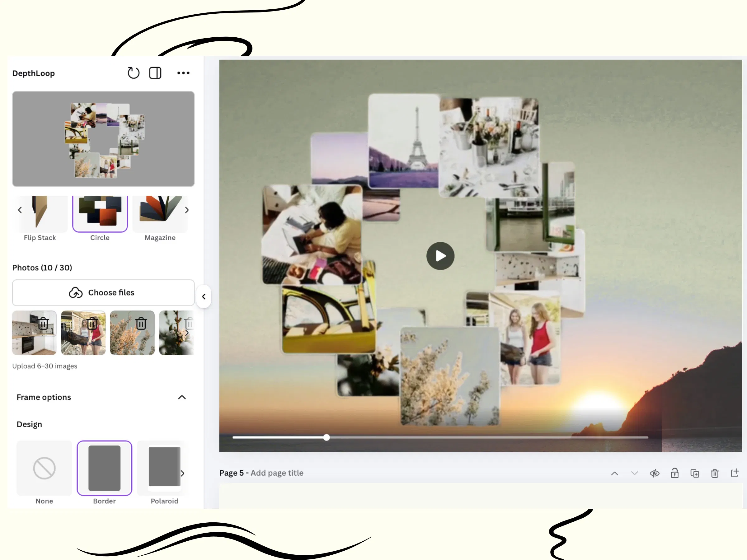Lock page 5

(675, 473)
